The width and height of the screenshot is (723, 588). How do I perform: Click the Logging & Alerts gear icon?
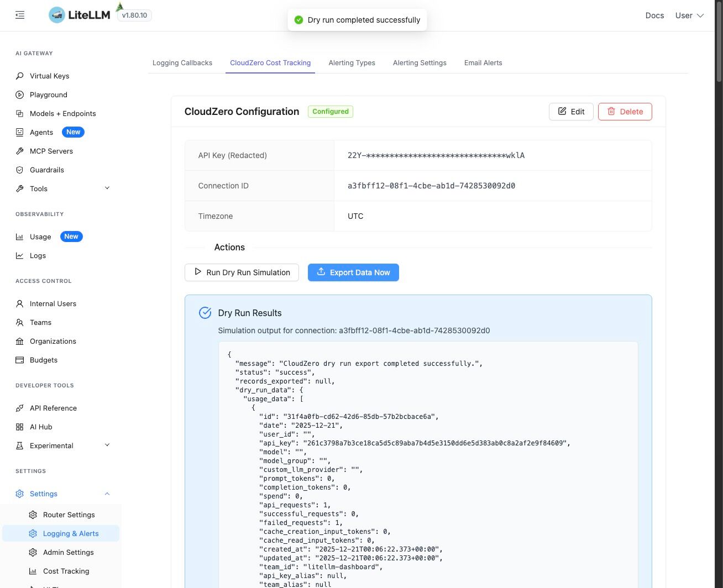pyautogui.click(x=33, y=533)
